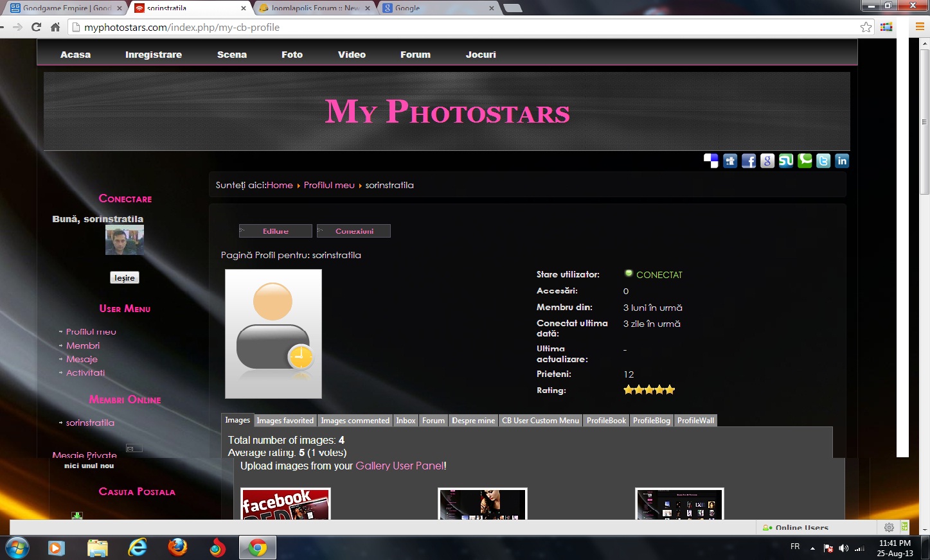Share page on StumbleUpon icon
The image size is (930, 560).
[786, 161]
